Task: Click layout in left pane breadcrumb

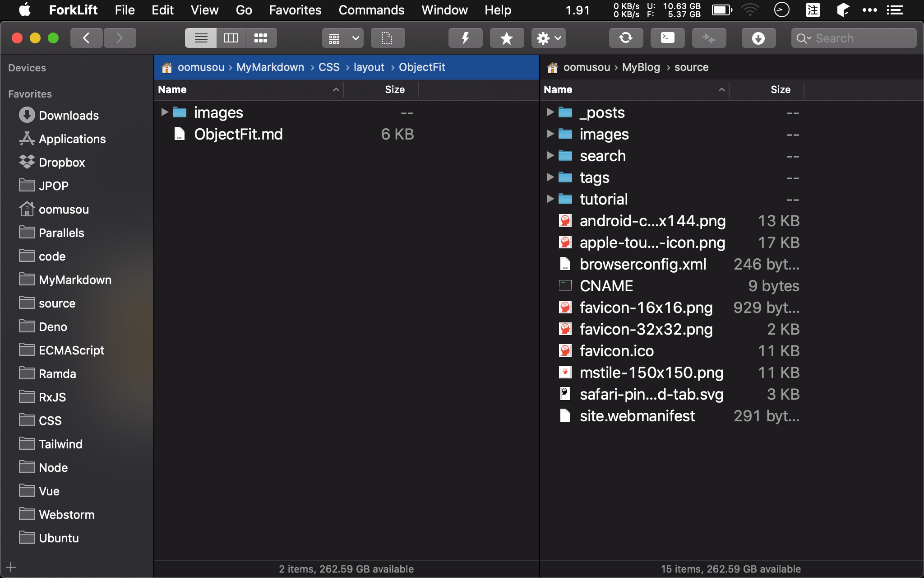Action: pyautogui.click(x=369, y=67)
